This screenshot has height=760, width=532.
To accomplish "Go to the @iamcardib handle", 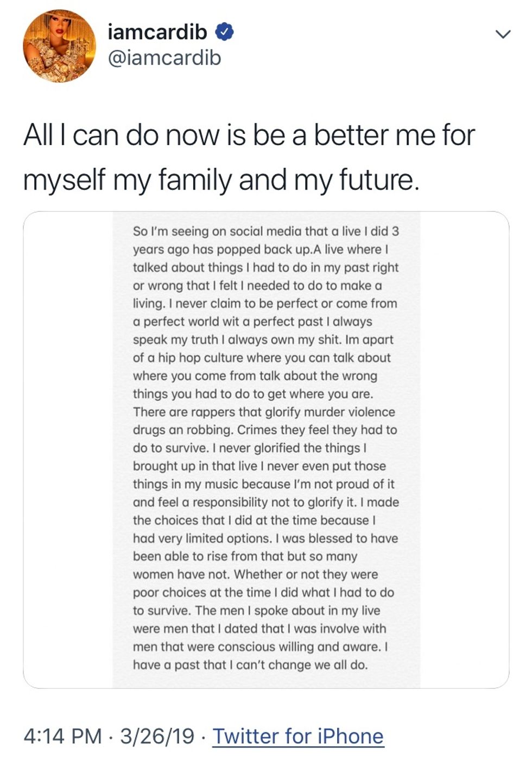I will click(164, 58).
